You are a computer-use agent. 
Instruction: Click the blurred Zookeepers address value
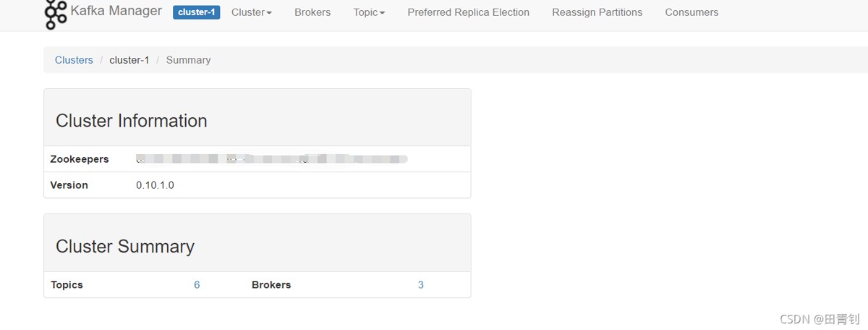(272, 159)
